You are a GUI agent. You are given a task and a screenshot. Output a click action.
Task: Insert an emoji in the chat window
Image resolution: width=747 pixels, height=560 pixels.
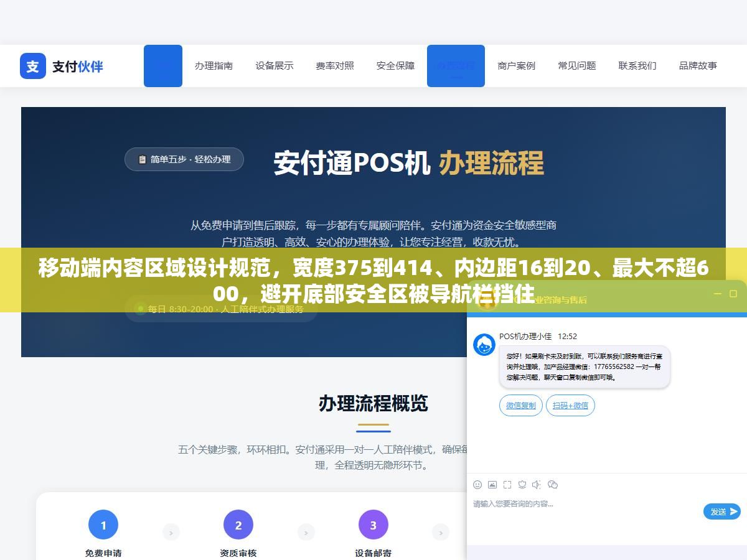point(477,485)
